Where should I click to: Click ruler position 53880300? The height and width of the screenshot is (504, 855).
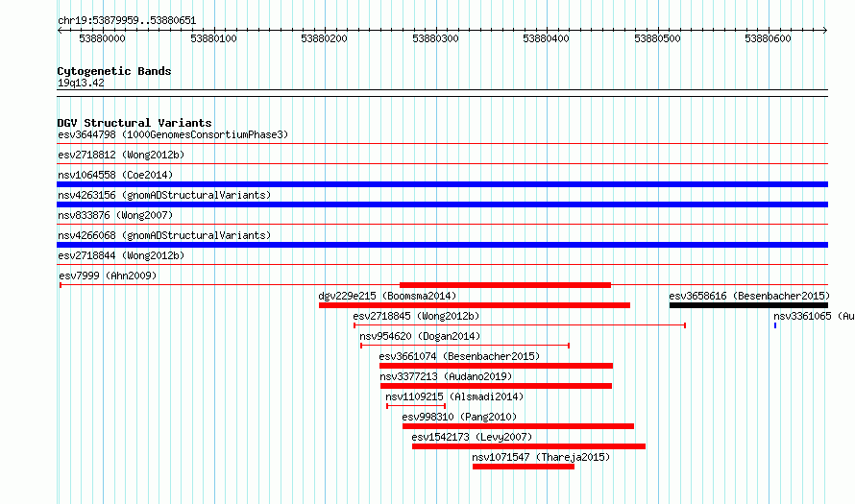coord(435,38)
